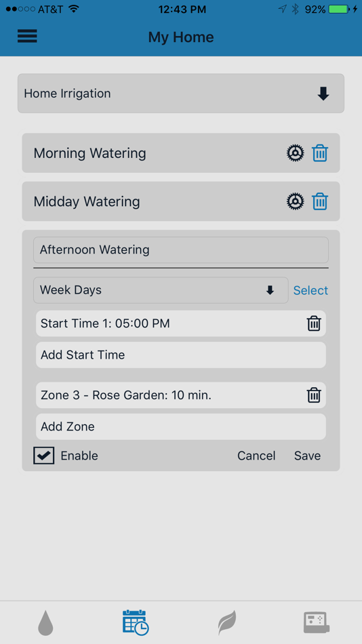Open Midday Watering settings gear
Viewport: 362px width, 644px height.
pos(295,201)
